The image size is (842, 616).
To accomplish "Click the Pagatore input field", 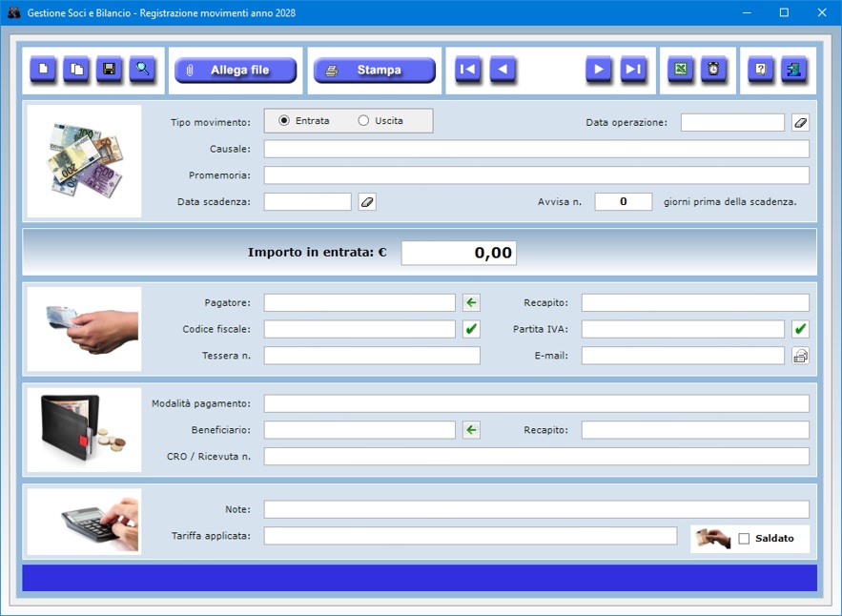I will coord(359,303).
